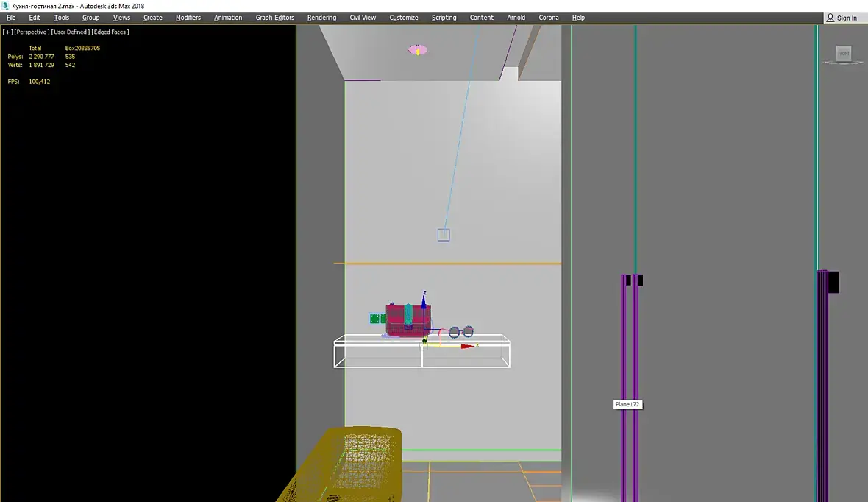The width and height of the screenshot is (868, 502).
Task: Open the Views menu
Action: 121,18
